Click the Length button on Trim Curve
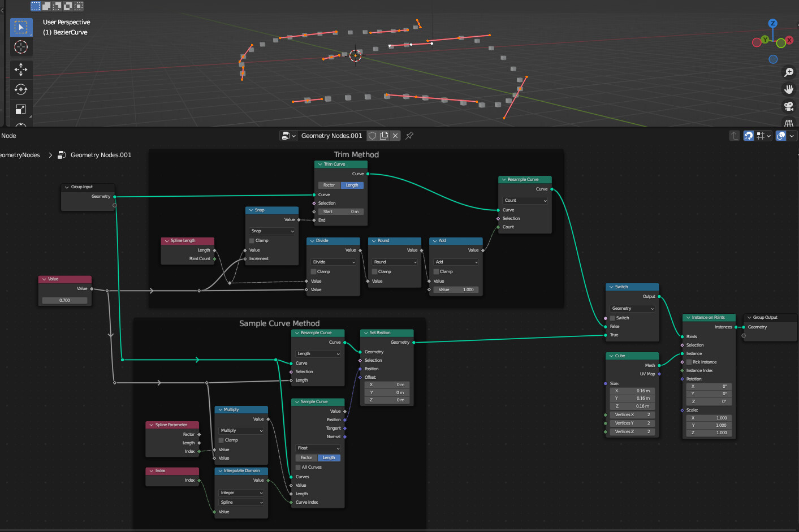The image size is (799, 532). [352, 185]
